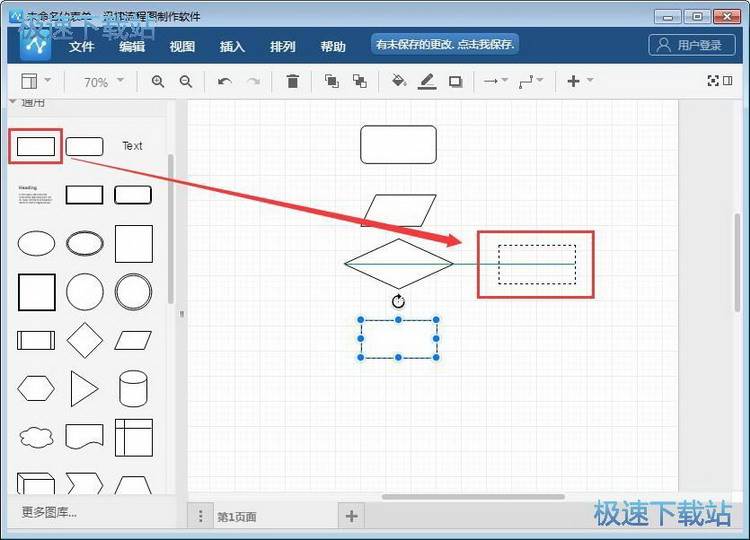Select the cloud shape in palette
The height and width of the screenshot is (540, 750).
[x=36, y=437]
